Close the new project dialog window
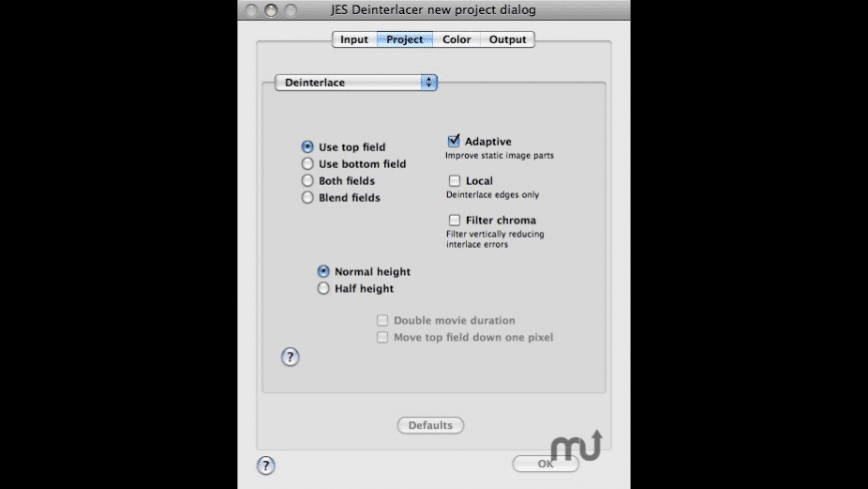Image resolution: width=868 pixels, height=489 pixels. click(251, 10)
